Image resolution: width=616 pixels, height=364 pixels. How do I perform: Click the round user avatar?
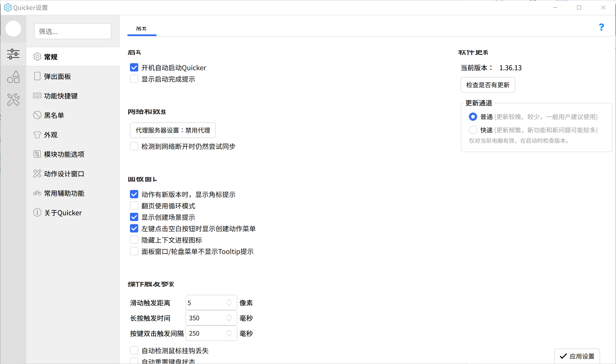(x=13, y=29)
